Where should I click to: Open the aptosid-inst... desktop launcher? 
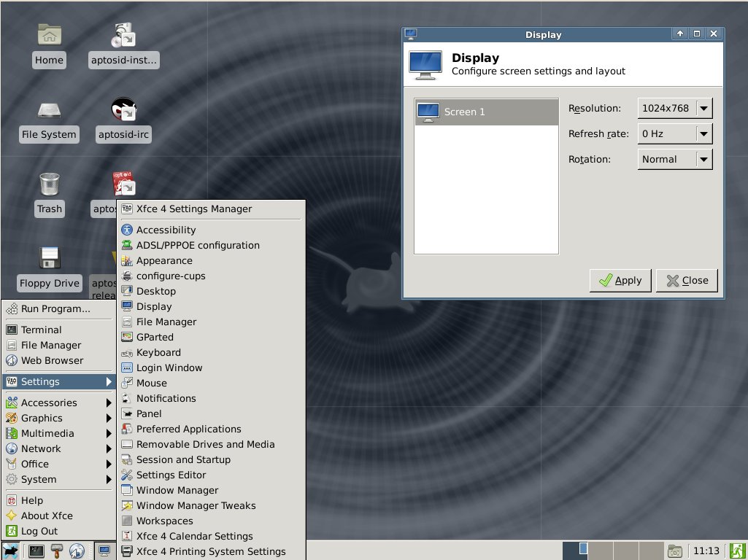click(x=123, y=45)
